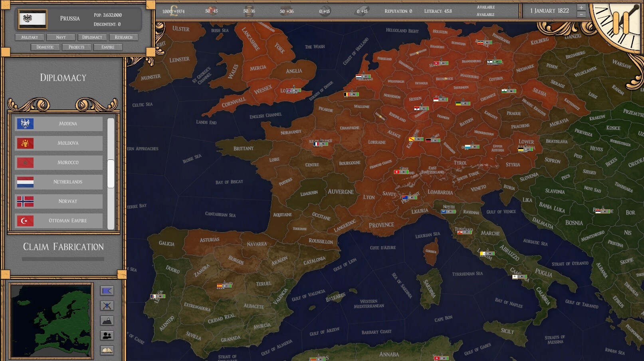Select the mountain terrain map mode
The height and width of the screenshot is (361, 644).
[x=107, y=321]
